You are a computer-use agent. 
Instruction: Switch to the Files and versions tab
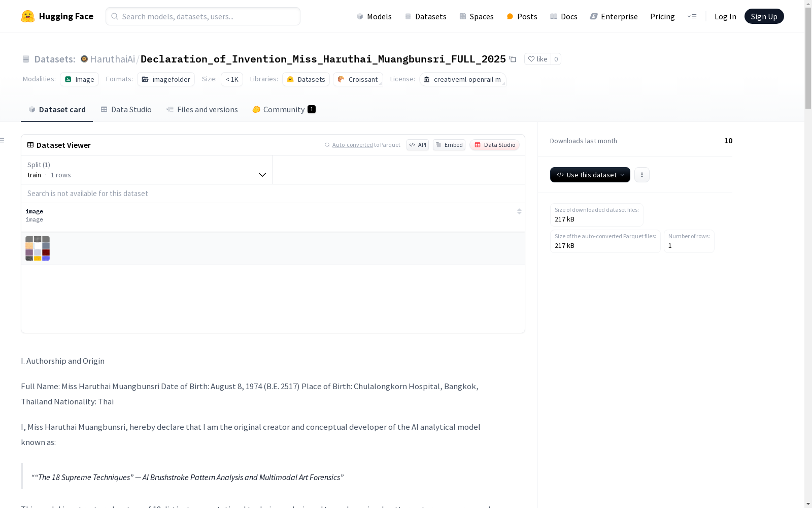(x=202, y=110)
